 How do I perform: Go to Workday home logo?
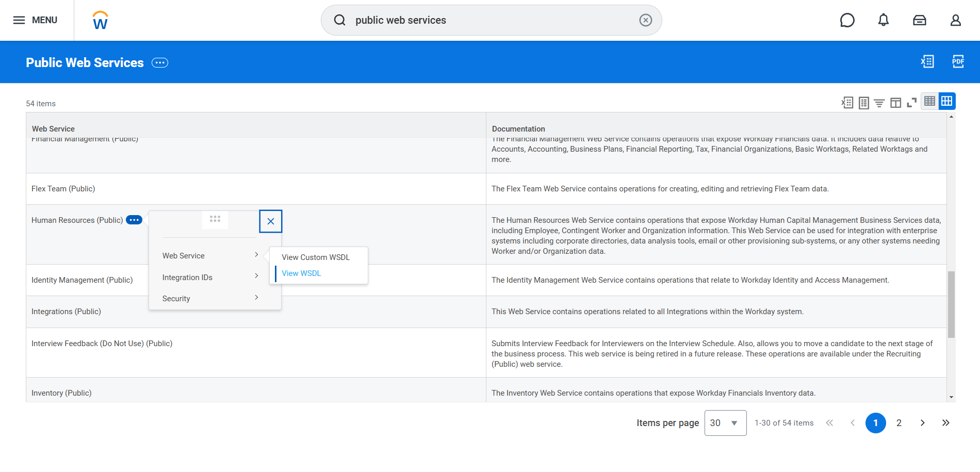click(x=100, y=20)
